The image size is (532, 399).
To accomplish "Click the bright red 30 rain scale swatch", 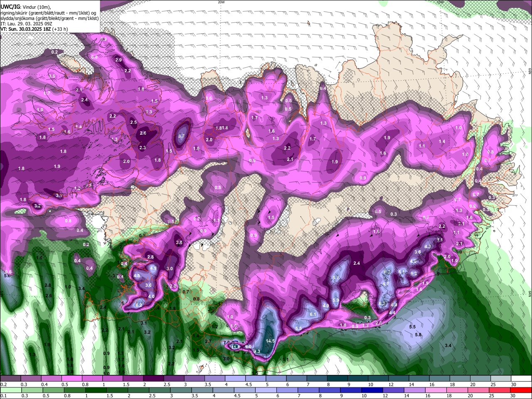I will coord(521,390).
